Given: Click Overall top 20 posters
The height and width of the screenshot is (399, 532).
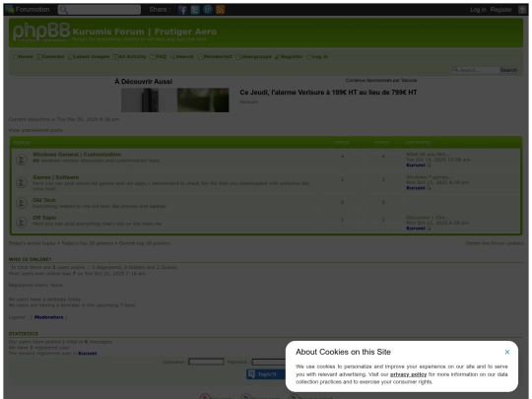Looking at the screenshot, I should point(145,243).
